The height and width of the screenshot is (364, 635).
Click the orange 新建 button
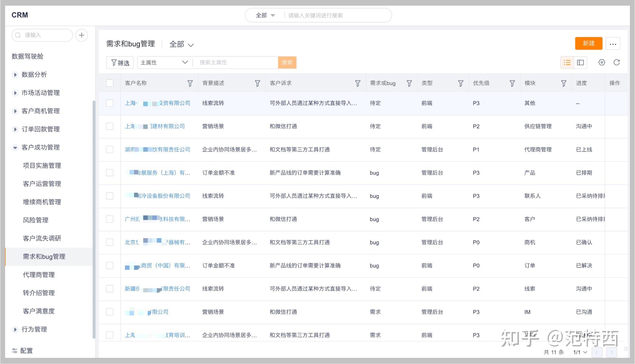tap(589, 43)
